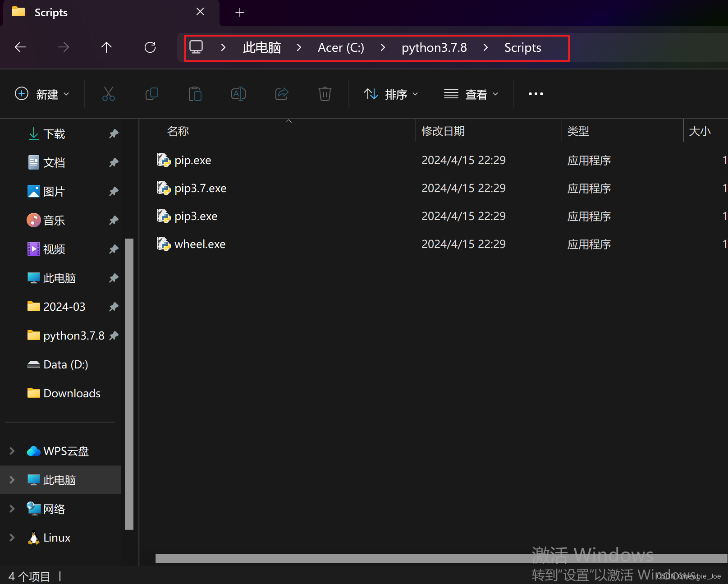This screenshot has width=728, height=584.
Task: Open the 新建 new item menu
Action: tap(42, 94)
